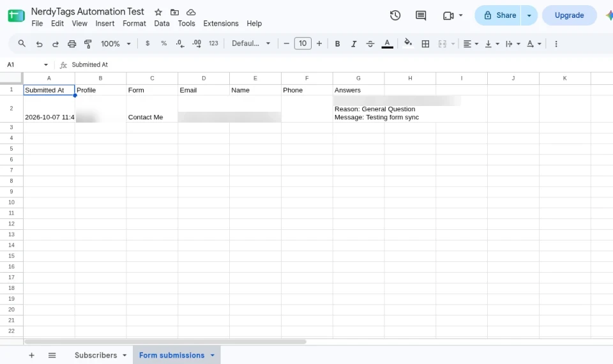The width and height of the screenshot is (613, 364).
Task: Open the fill color picker
Action: 408,43
